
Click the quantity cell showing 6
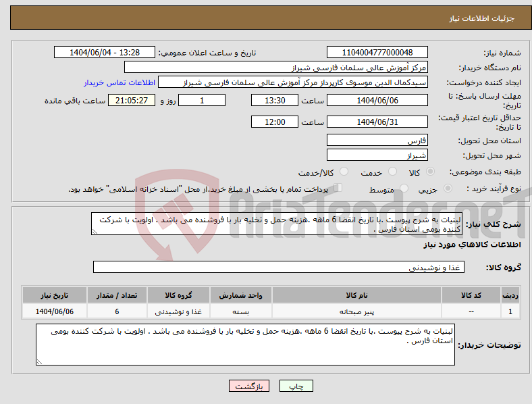117,311
